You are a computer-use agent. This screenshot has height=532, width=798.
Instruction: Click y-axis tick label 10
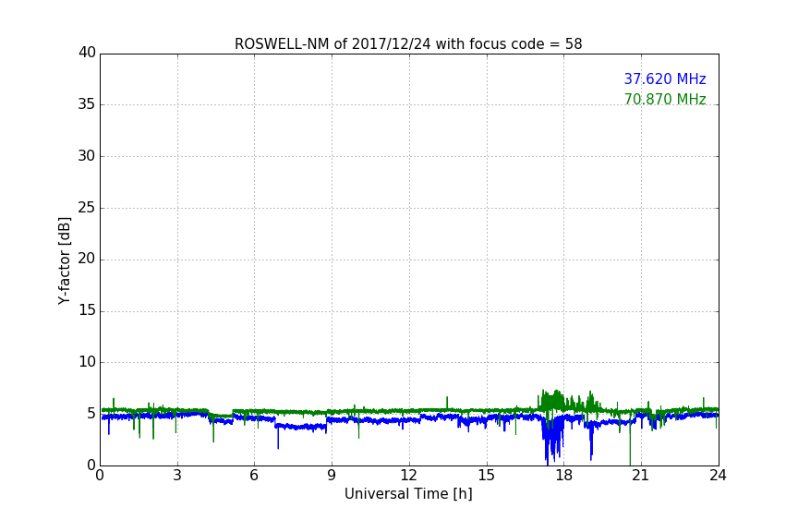point(87,362)
